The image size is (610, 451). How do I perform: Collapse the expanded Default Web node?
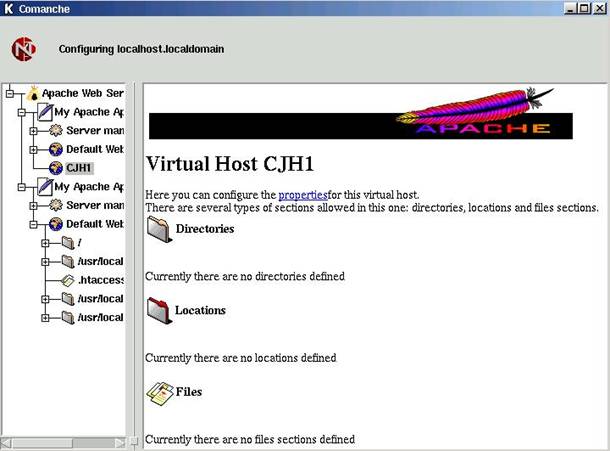tap(33, 224)
